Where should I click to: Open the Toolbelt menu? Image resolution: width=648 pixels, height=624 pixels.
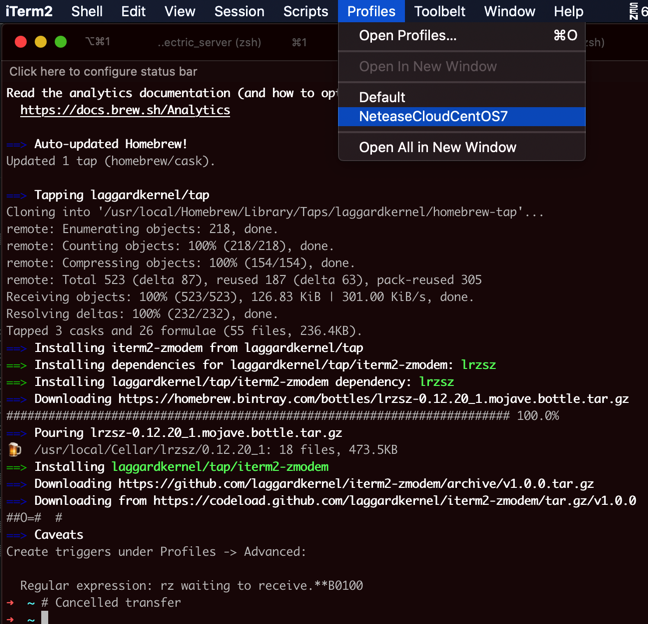click(x=440, y=11)
